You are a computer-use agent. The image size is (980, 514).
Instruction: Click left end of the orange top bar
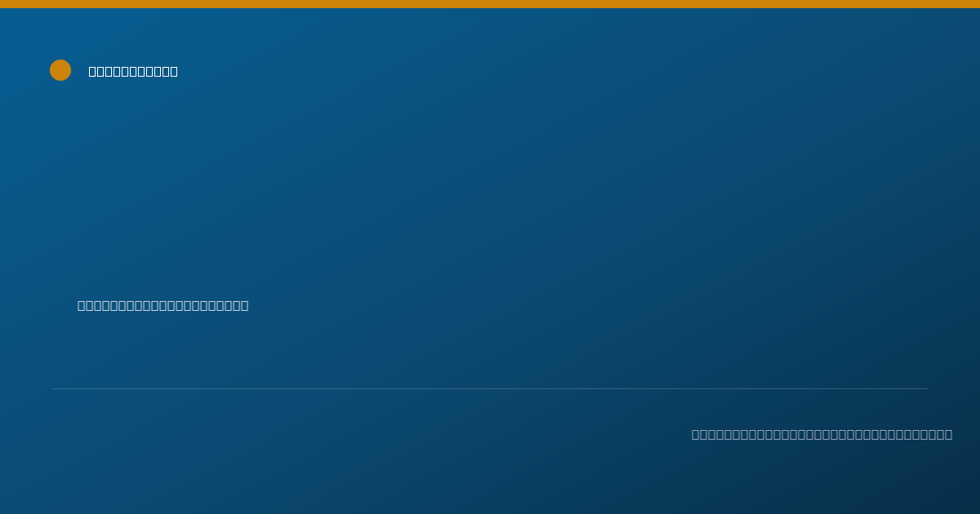[x=3, y=4]
